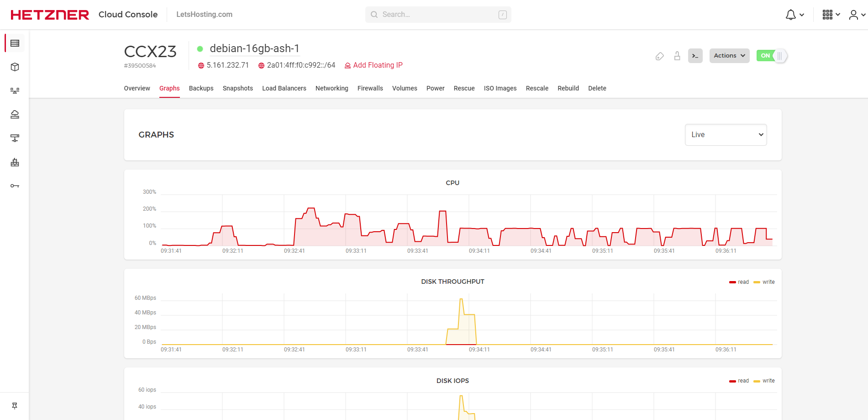This screenshot has height=420, width=868.
Task: Expand the Actions dropdown
Action: tap(729, 56)
